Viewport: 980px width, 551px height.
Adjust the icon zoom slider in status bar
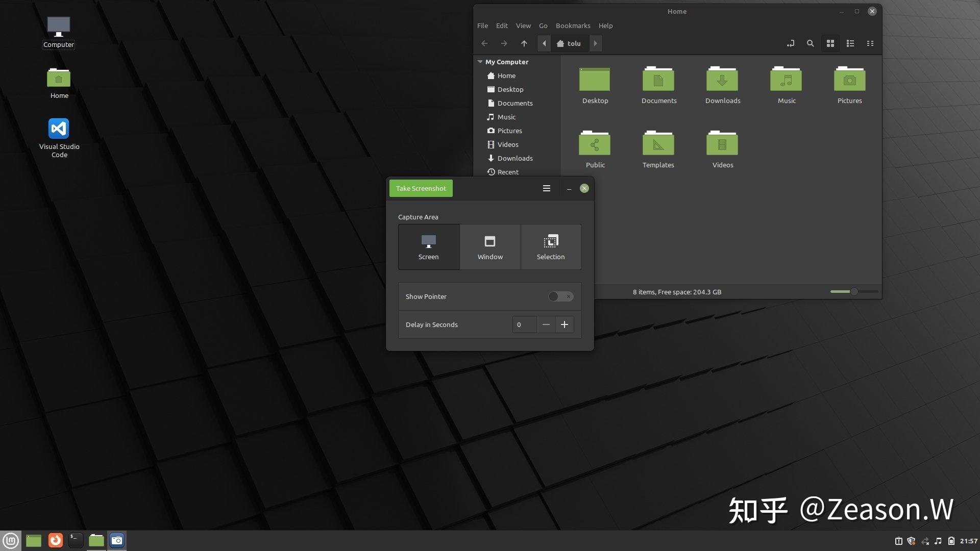coord(853,292)
